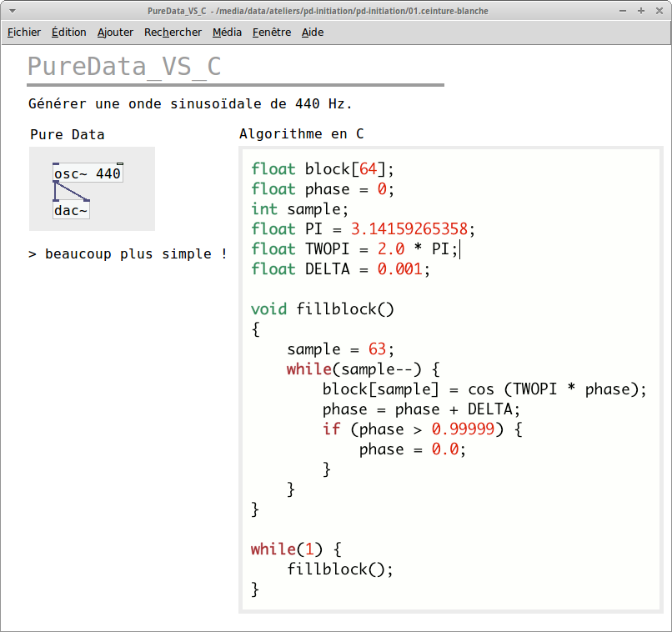Image resolution: width=672 pixels, height=632 pixels.
Task: Close the PureData_VS_C window
Action: (659, 11)
